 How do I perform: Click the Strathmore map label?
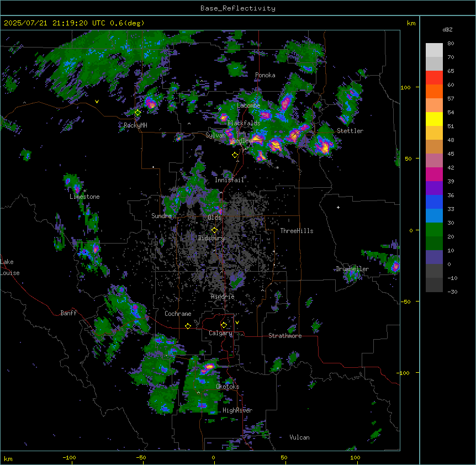285,336
